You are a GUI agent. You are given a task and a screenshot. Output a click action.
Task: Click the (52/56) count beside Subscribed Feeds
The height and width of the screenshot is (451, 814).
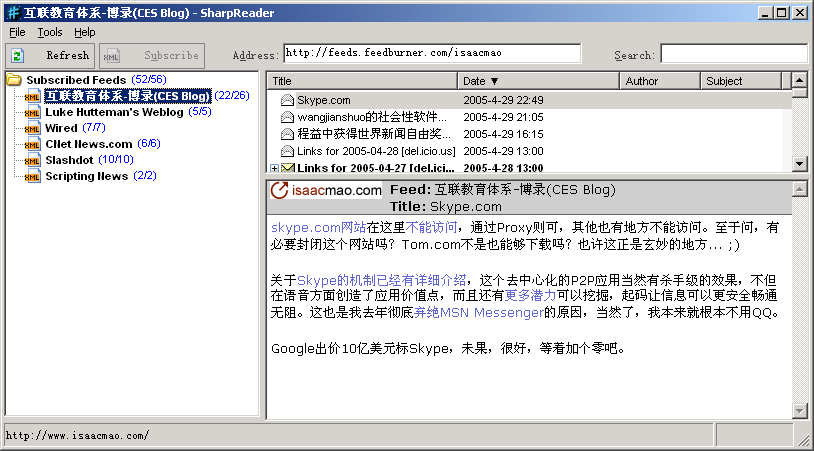[149, 79]
